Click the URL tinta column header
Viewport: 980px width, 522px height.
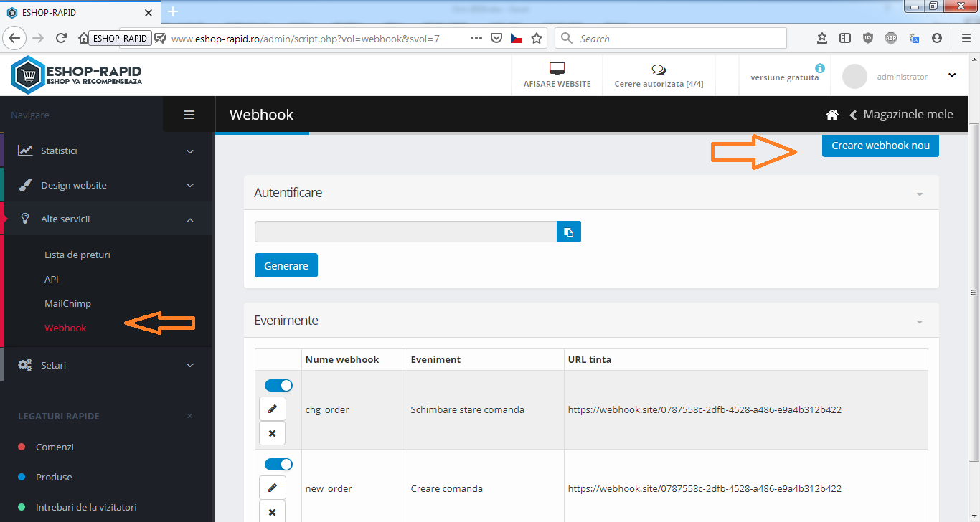(745, 359)
